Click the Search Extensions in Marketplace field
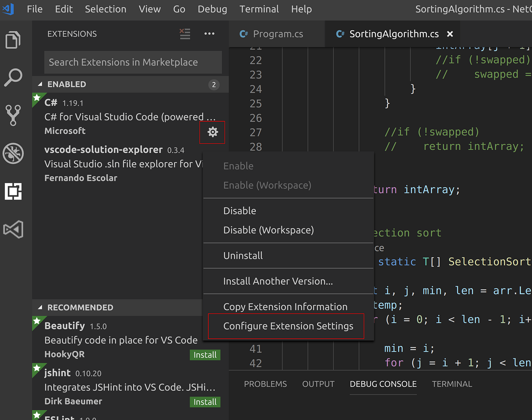Viewport: 532px width, 420px height. [133, 62]
